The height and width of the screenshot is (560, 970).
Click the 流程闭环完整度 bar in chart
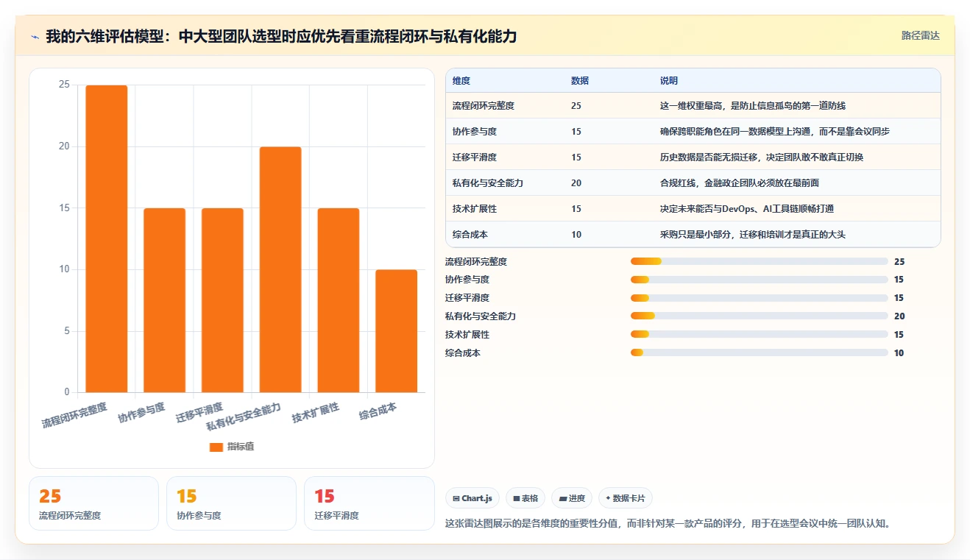[107, 238]
